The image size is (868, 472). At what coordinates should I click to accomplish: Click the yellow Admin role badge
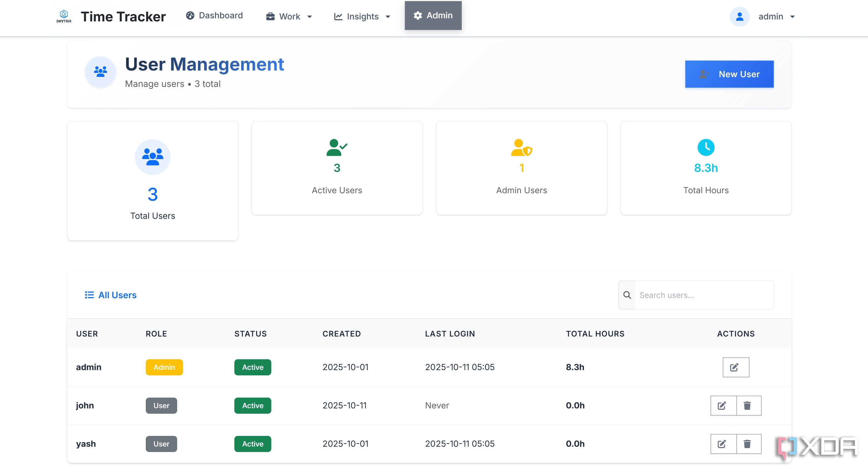click(x=164, y=367)
